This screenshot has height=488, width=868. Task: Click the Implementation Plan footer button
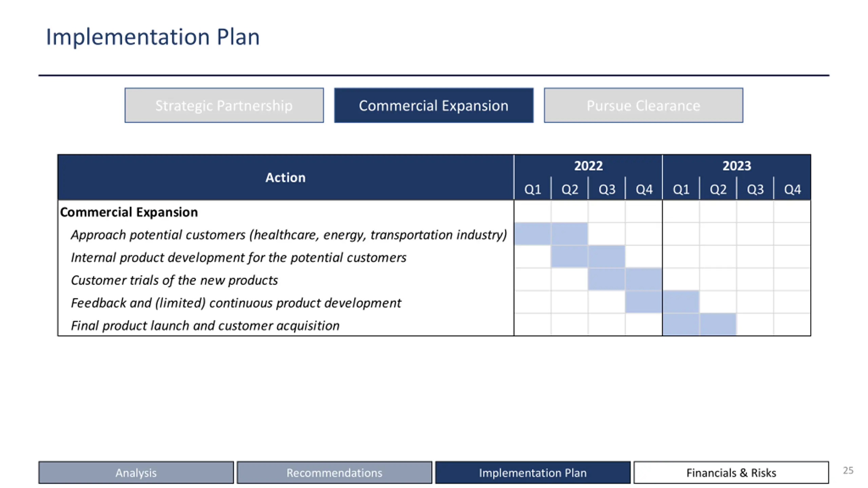pyautogui.click(x=533, y=472)
